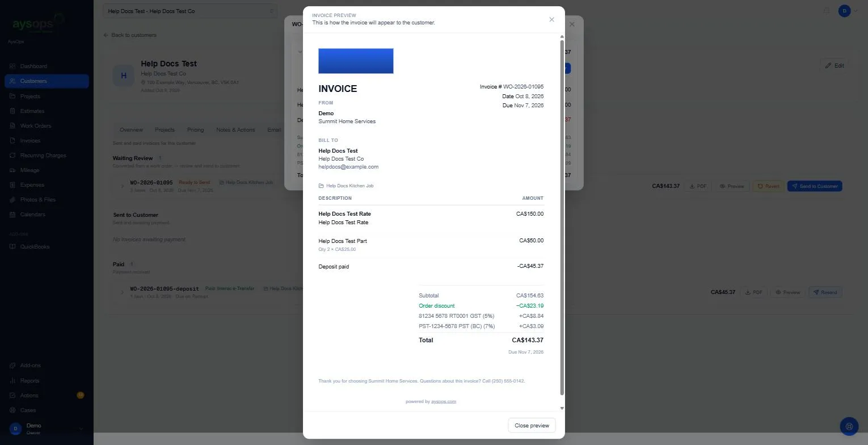Open the customer selector dropdown
868x445 pixels.
click(x=191, y=11)
